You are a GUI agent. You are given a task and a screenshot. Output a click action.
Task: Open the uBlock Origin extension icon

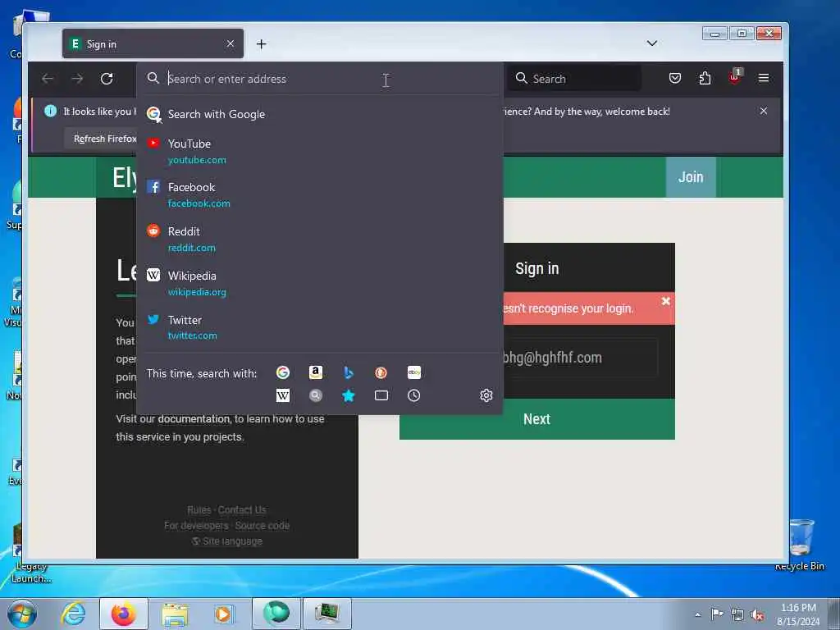click(x=735, y=78)
